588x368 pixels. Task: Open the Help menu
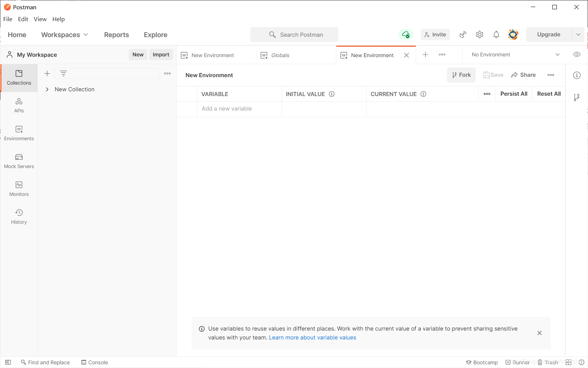click(x=59, y=19)
